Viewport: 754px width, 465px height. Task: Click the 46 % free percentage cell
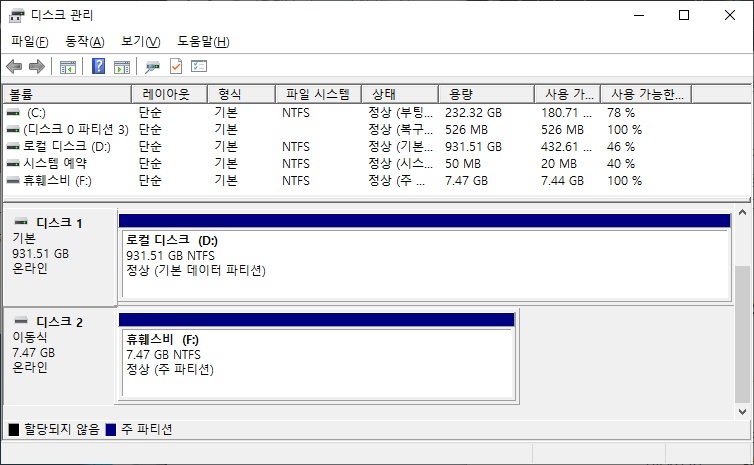621,147
